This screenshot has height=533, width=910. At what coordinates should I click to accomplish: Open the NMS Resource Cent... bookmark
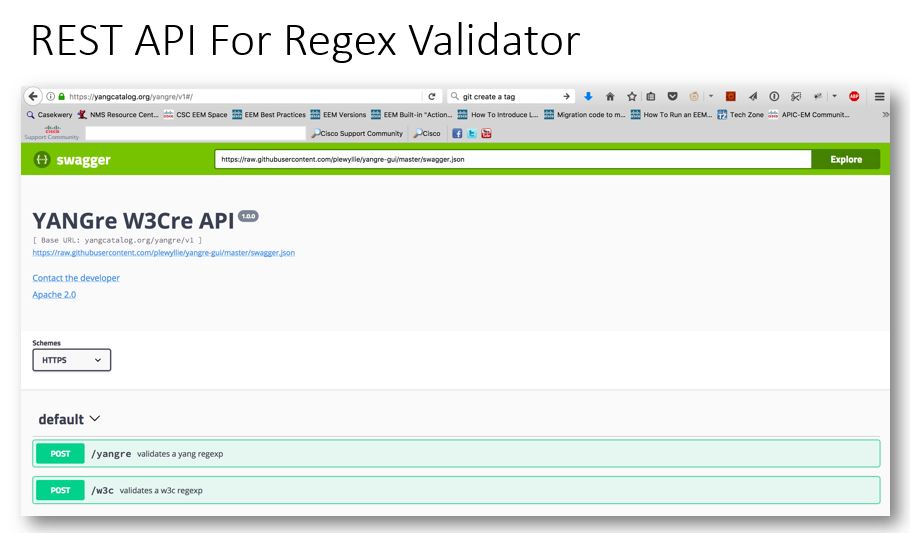point(118,115)
